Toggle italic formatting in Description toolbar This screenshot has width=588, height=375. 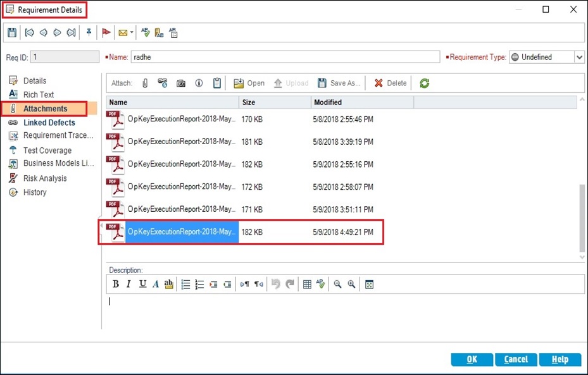coord(128,285)
